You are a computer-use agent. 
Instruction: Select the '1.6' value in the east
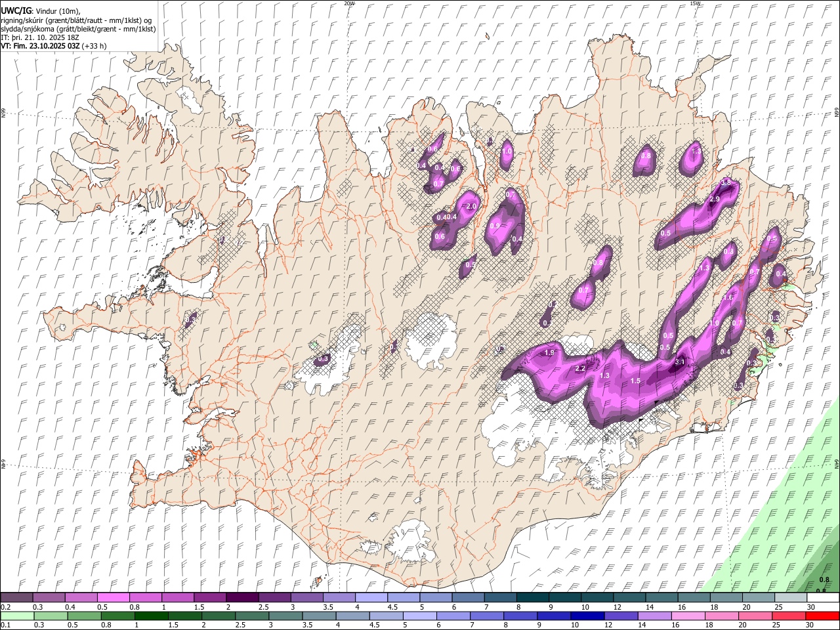728,297
